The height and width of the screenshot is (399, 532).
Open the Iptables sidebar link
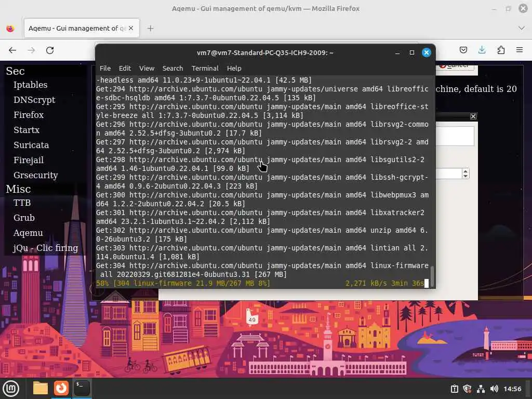click(31, 85)
